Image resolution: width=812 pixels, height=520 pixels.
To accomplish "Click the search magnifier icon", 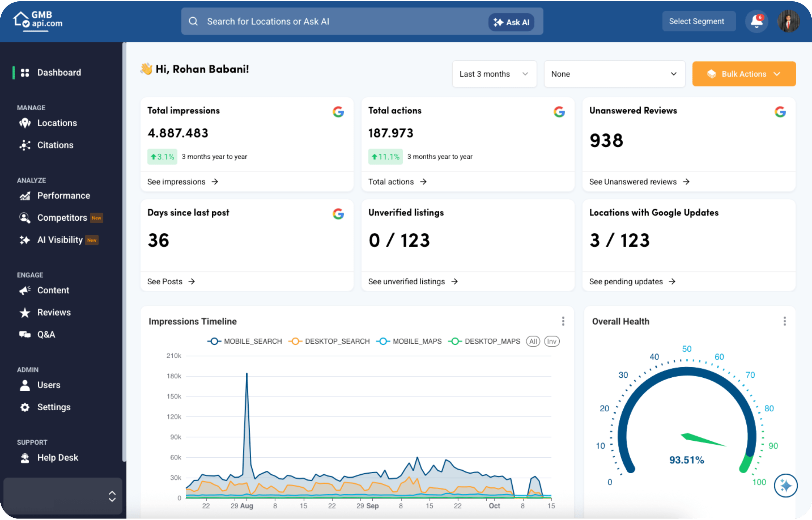I will 193,21.
